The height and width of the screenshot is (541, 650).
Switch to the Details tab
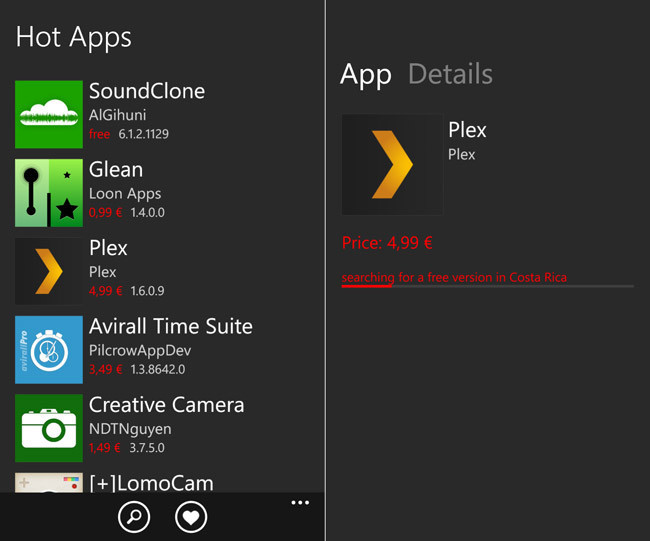pos(451,74)
